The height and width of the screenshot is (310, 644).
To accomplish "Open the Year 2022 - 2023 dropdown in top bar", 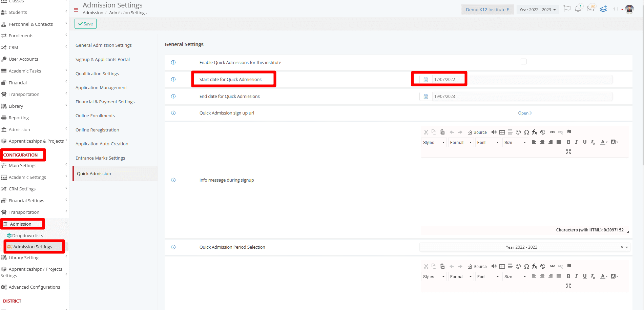I will point(538,9).
